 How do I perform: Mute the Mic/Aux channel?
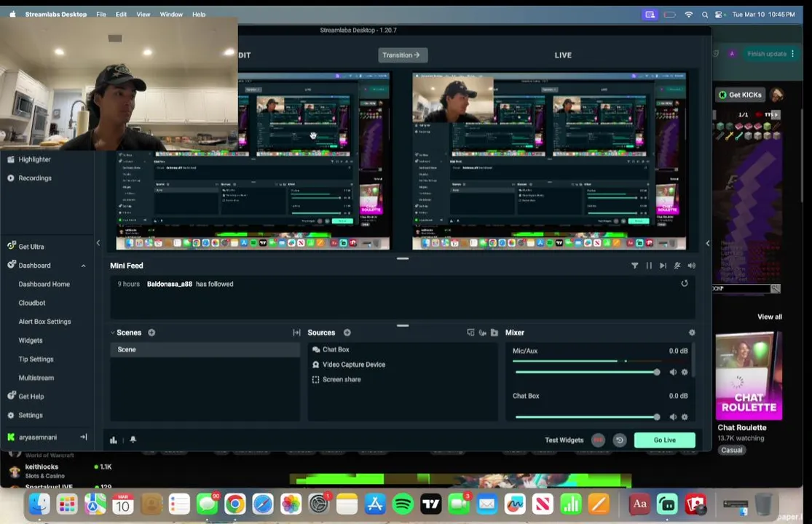point(673,373)
